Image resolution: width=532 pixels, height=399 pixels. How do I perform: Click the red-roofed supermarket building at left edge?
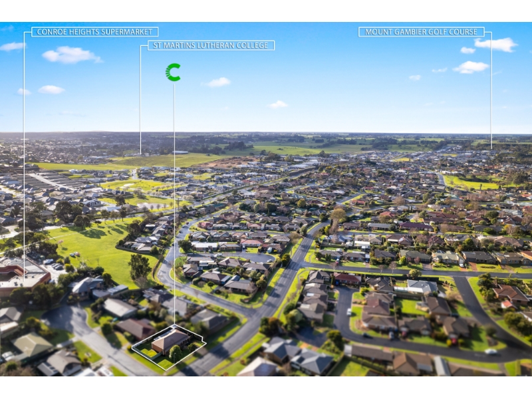[20, 273]
